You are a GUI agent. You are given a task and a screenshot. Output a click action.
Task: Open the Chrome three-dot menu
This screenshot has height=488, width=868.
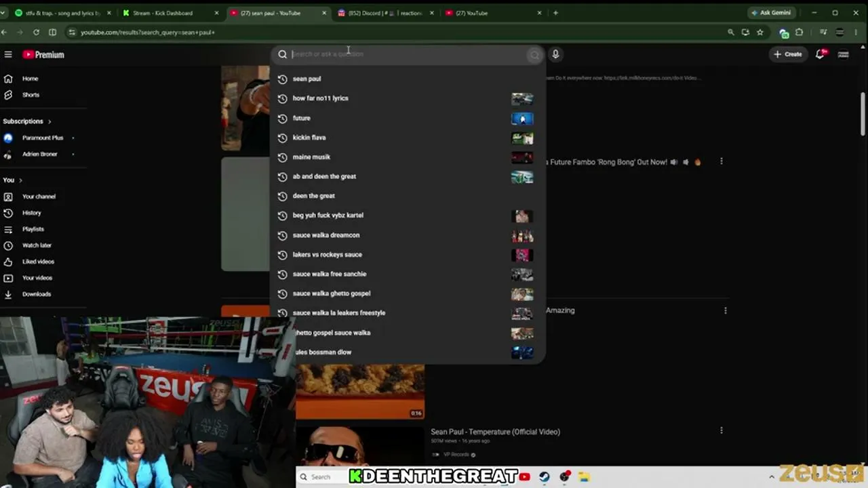point(857,32)
